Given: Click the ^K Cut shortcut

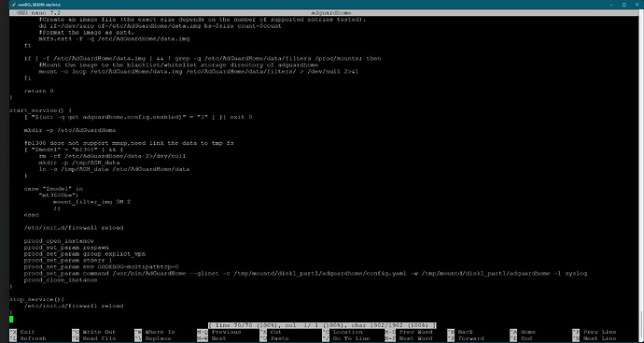Looking at the screenshot, I should [x=271, y=332].
